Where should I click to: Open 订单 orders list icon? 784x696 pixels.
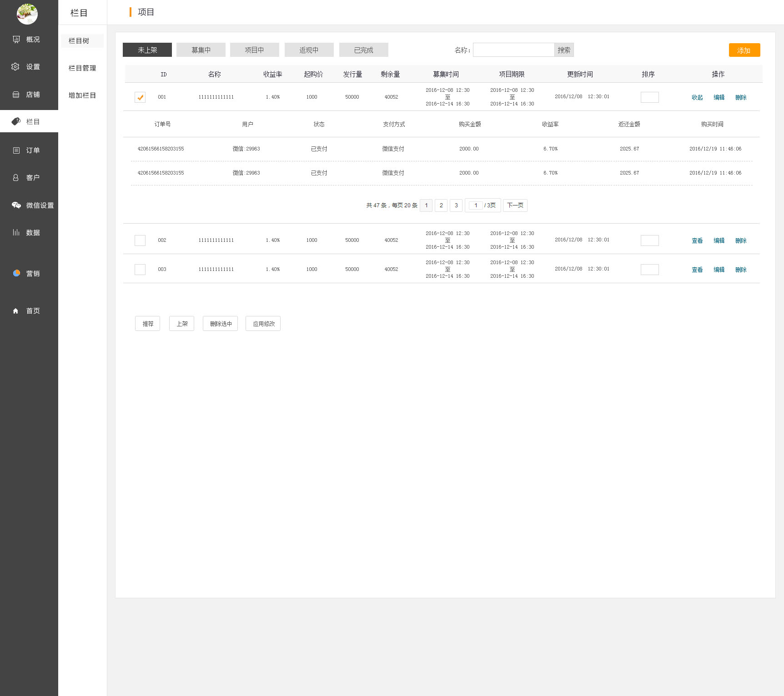pyautogui.click(x=16, y=150)
